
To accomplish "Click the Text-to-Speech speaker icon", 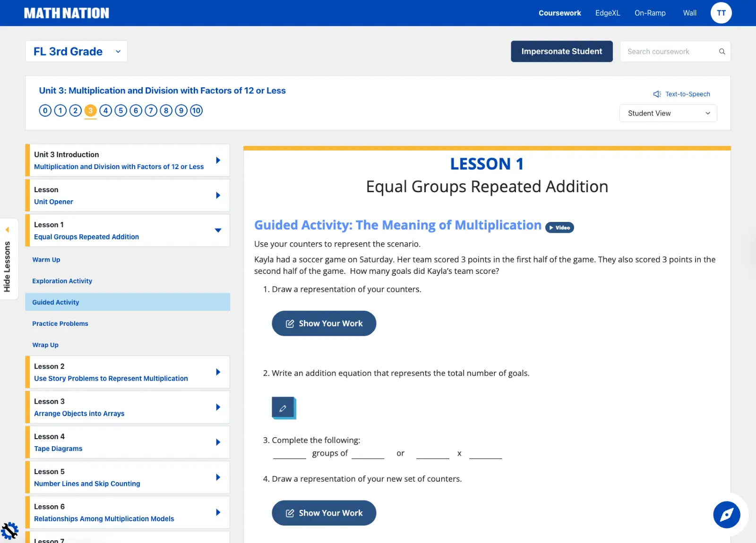I will point(656,94).
